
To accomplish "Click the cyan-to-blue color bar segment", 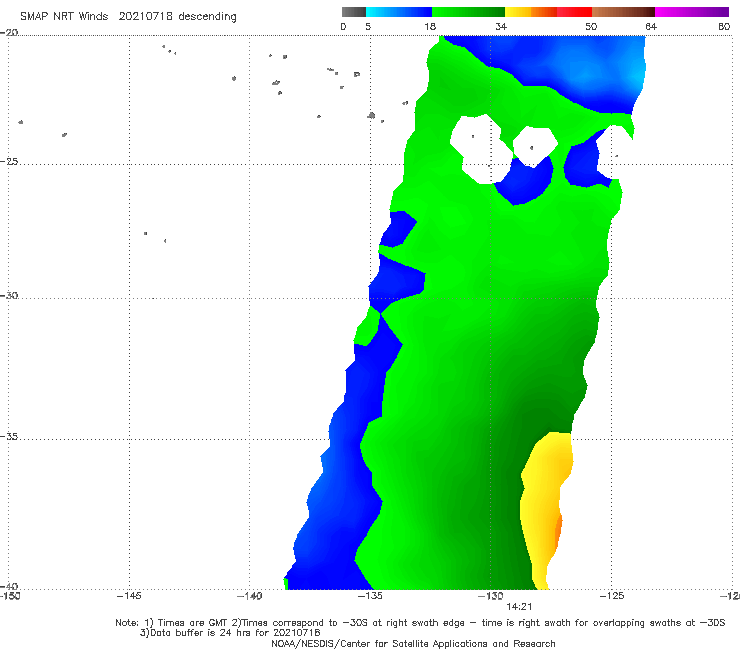I will [x=399, y=12].
